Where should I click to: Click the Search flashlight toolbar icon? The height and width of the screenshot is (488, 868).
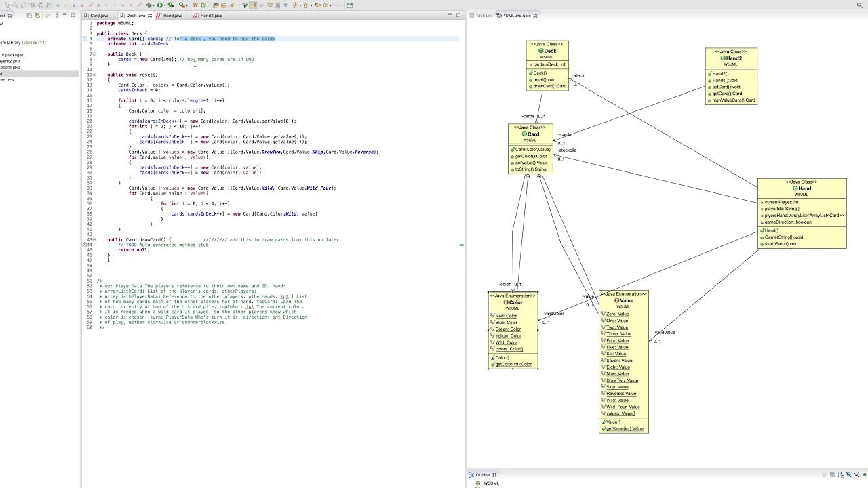(232, 5)
